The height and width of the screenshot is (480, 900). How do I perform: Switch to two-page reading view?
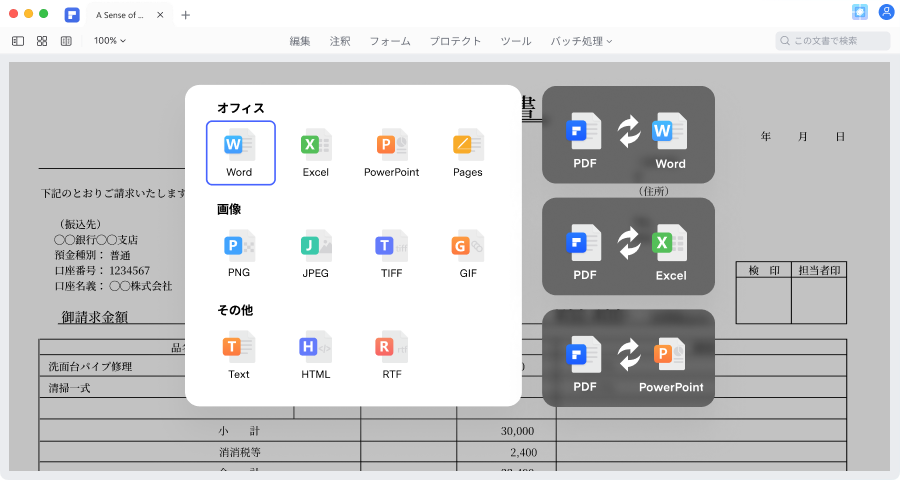click(x=66, y=41)
